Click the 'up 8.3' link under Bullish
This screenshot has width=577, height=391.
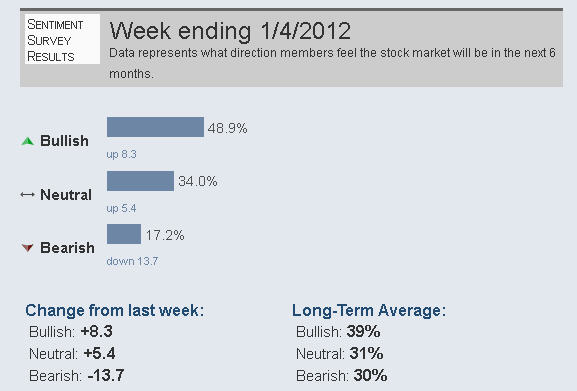click(121, 154)
